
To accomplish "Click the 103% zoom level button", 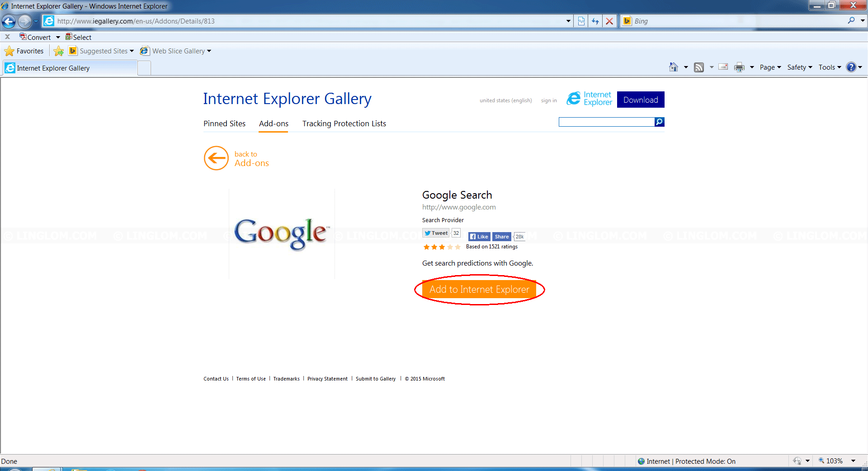I will click(830, 461).
